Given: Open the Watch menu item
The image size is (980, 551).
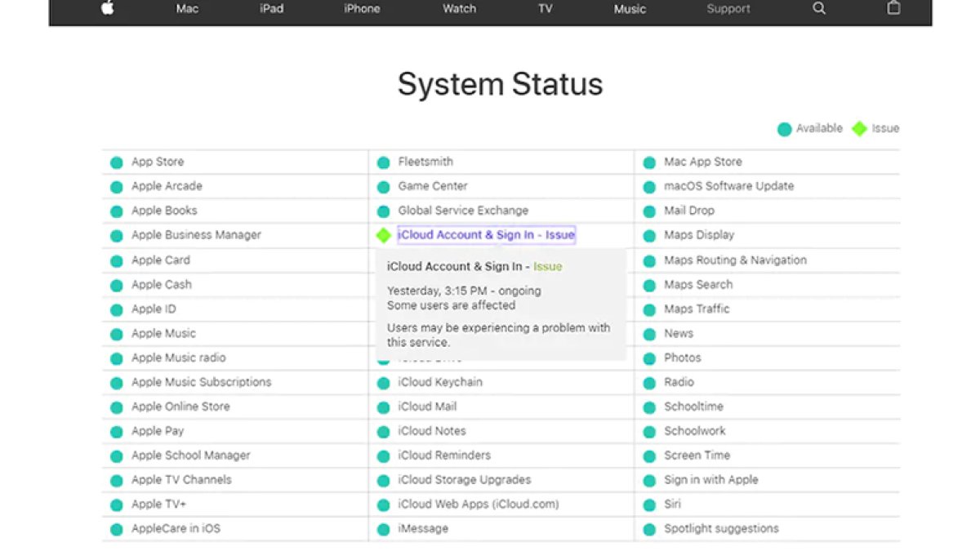Looking at the screenshot, I should 459,9.
